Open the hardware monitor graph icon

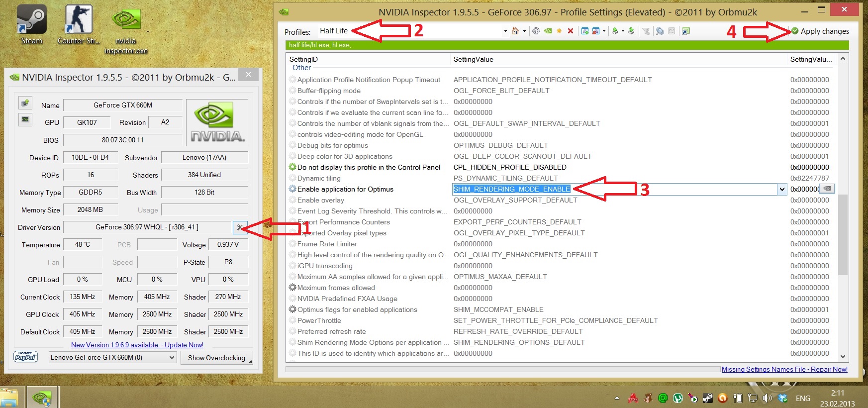[x=25, y=119]
